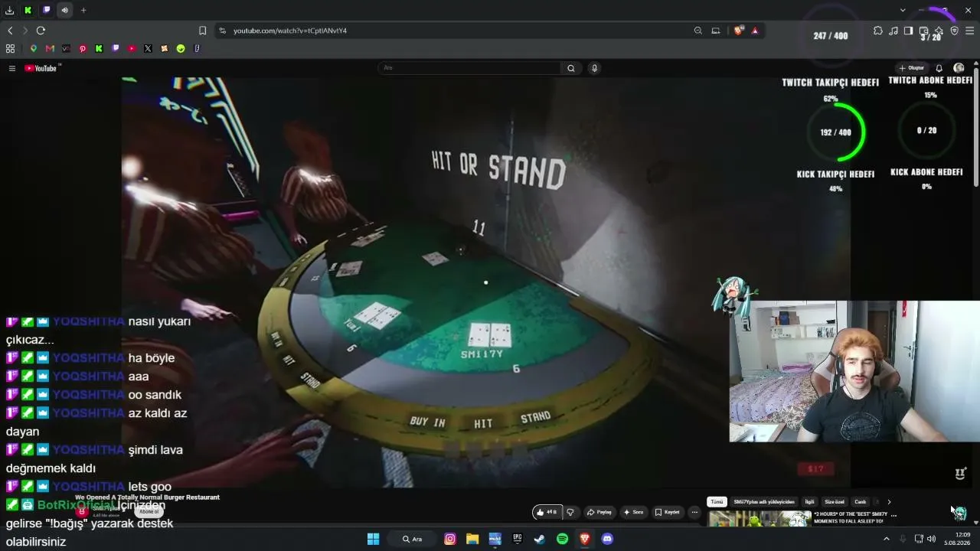Screen dimensions: 980x551
Task: Open the Kick bookmark in bookmarks bar
Action: (99, 48)
